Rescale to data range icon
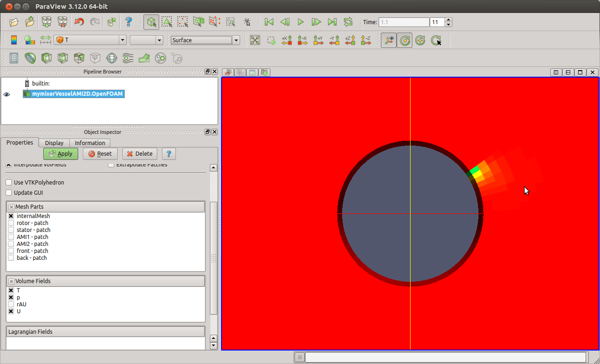 [x=45, y=40]
